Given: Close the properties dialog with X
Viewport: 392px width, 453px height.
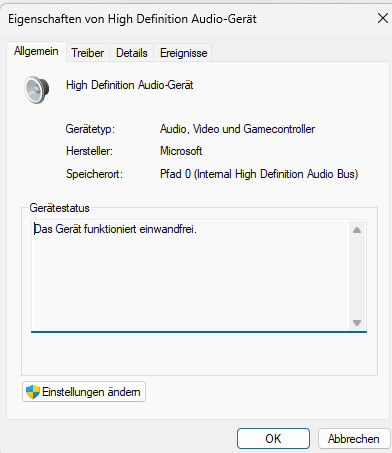Looking at the screenshot, I should pyautogui.click(x=383, y=18).
